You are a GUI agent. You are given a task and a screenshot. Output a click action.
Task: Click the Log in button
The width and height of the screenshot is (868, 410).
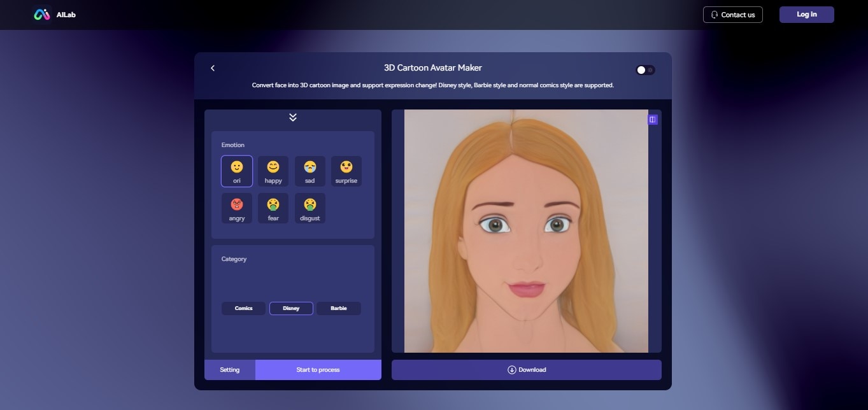(x=807, y=15)
